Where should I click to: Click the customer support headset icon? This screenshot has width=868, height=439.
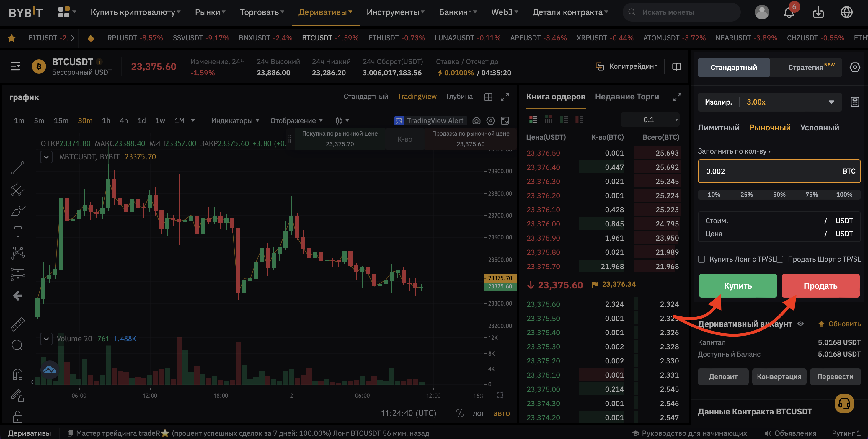click(844, 403)
